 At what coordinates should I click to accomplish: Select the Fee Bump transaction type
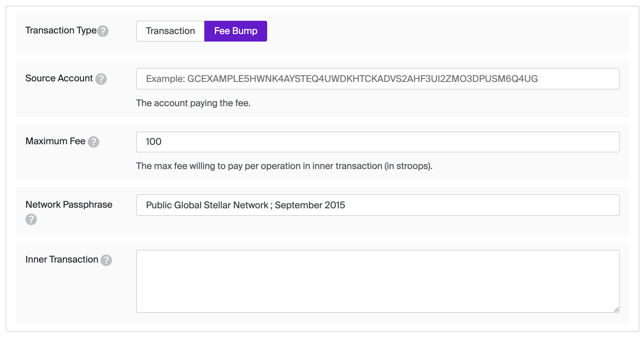click(235, 31)
